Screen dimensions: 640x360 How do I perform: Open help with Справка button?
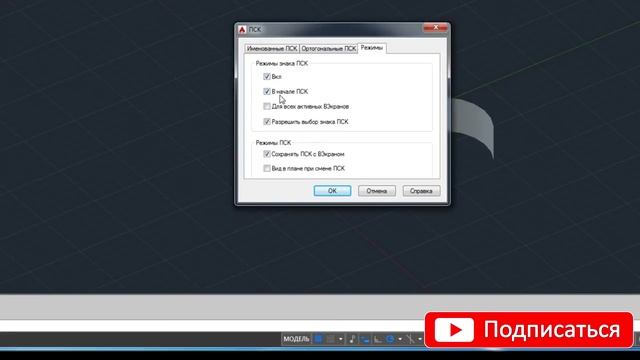(x=421, y=191)
